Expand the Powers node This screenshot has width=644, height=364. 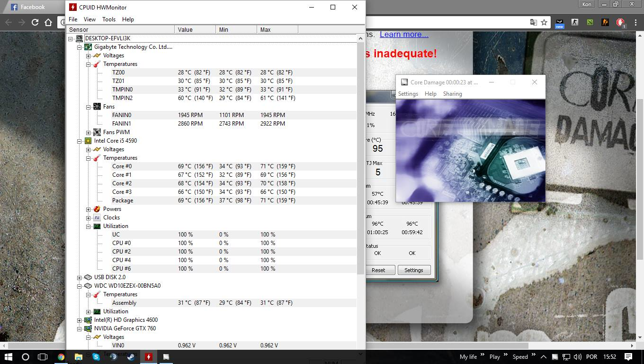pyautogui.click(x=89, y=209)
